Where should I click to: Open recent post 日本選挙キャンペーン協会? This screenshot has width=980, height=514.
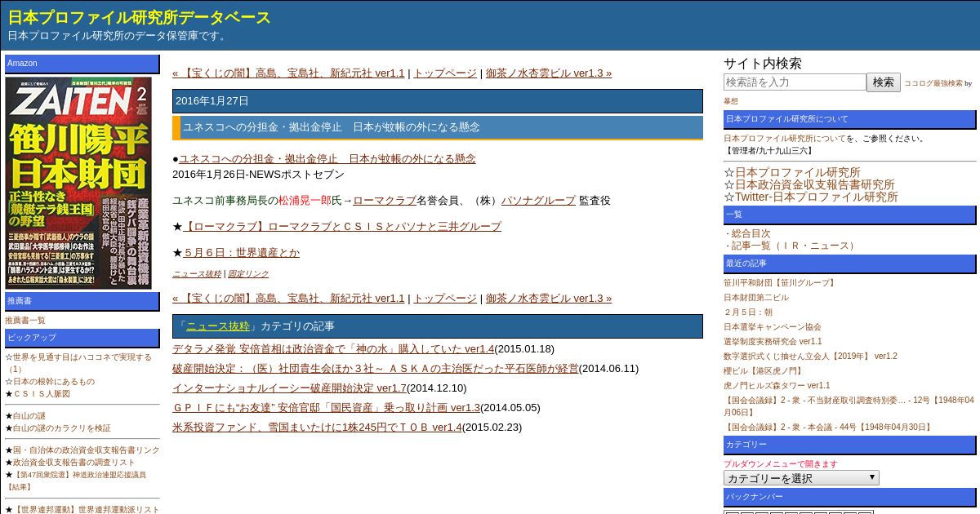click(x=773, y=326)
